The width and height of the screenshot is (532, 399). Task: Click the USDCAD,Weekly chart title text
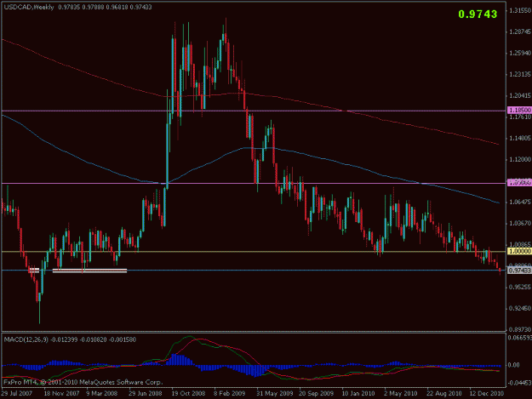29,7
